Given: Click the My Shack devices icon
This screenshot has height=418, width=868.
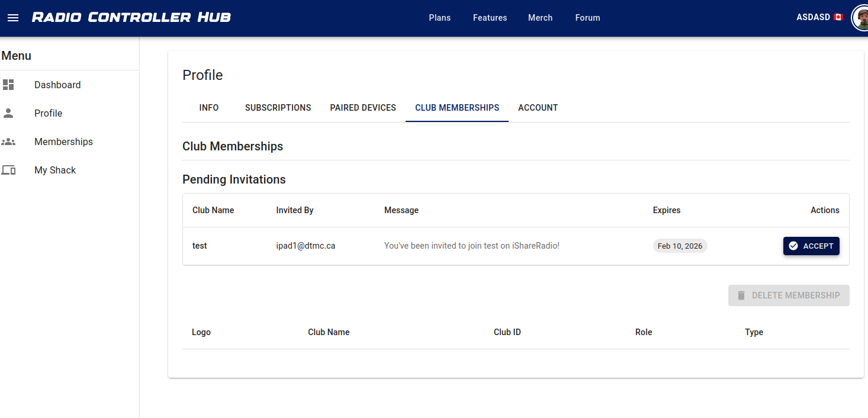Looking at the screenshot, I should [x=8, y=170].
